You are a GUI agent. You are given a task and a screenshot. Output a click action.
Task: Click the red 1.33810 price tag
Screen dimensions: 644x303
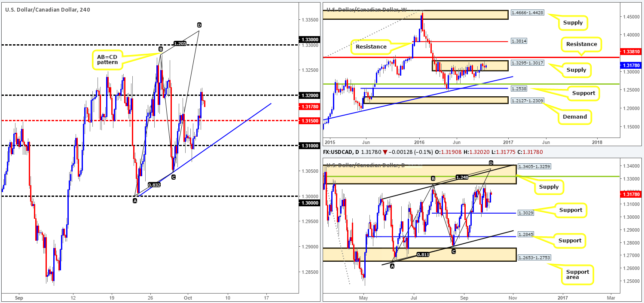pyautogui.click(x=631, y=51)
